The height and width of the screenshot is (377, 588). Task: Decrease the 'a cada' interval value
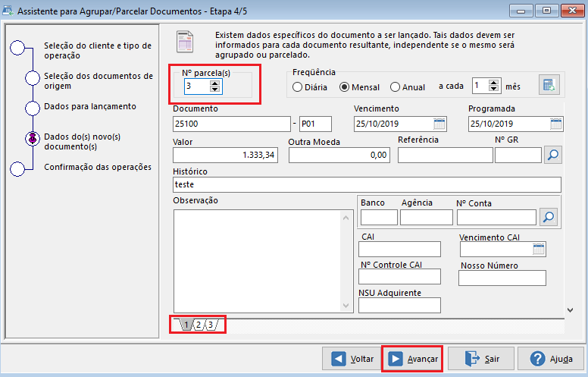click(494, 89)
